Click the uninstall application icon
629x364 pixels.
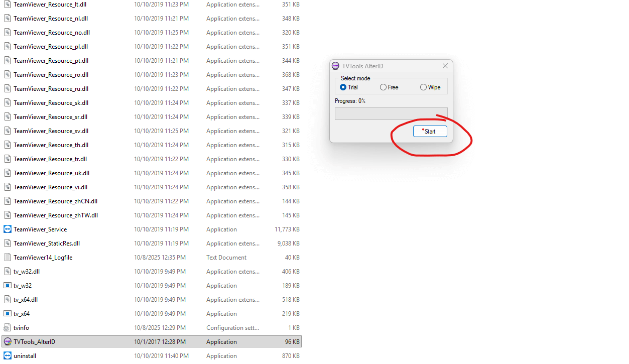pyautogui.click(x=8, y=356)
